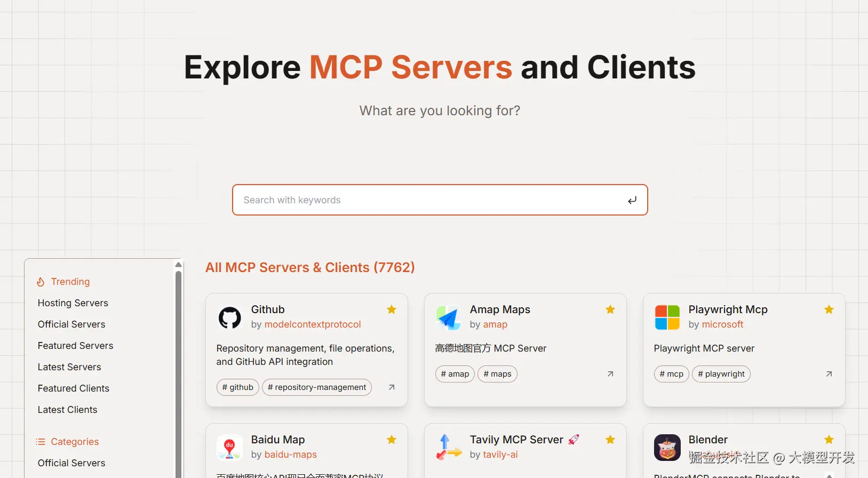Viewport: 868px width, 478px height.
Task: Open the amap author link
Action: click(495, 324)
